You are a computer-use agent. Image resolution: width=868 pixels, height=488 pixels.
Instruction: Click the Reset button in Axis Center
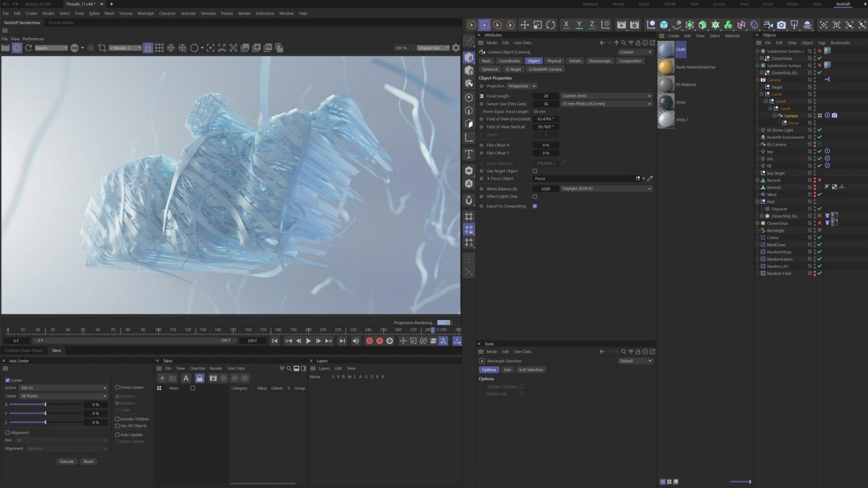tap(88, 461)
